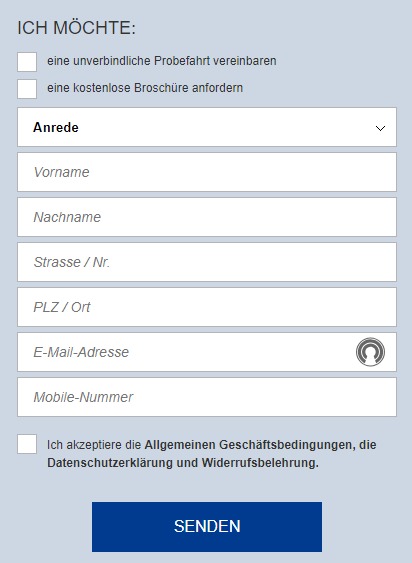Click the ICH MÖCHTE heading

pos(77,28)
